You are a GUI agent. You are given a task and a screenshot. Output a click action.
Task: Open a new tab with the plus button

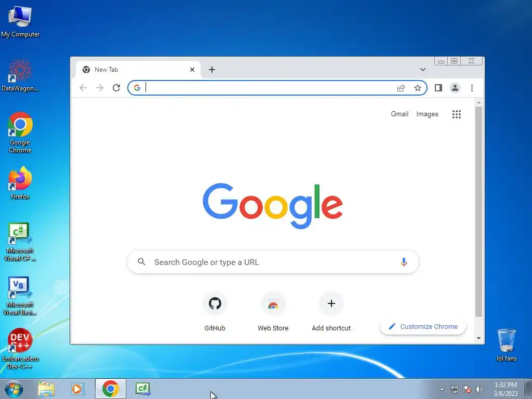tap(212, 70)
